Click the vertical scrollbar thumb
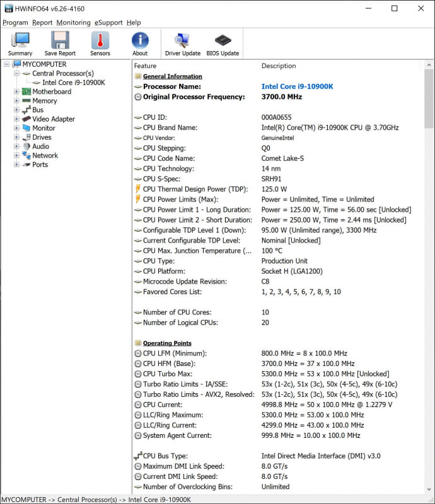This screenshot has width=435, height=504. point(429,99)
